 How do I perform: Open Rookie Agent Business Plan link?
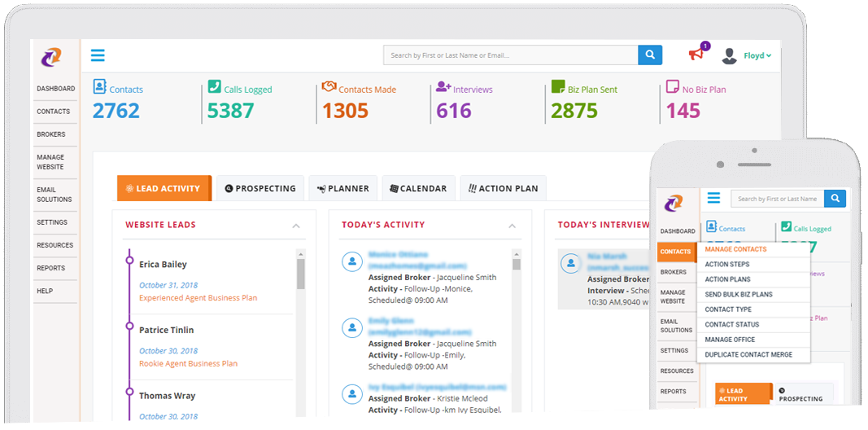(x=188, y=363)
